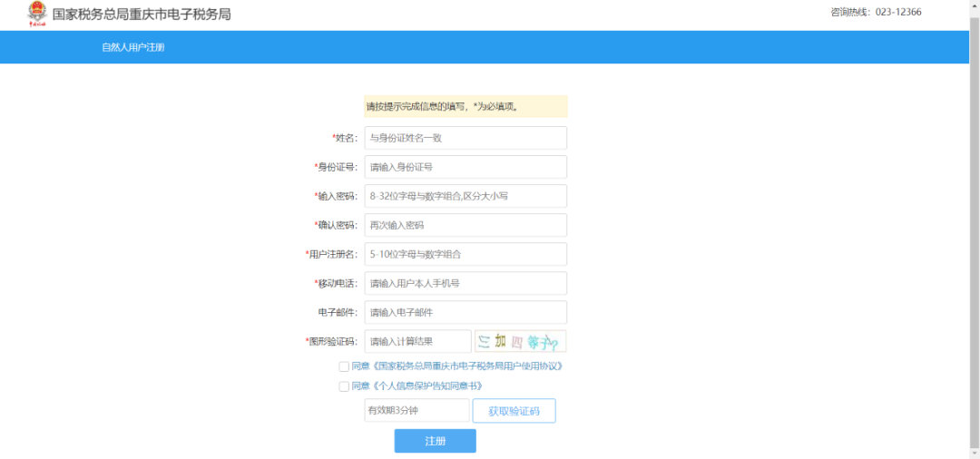Check the 个人信息保护告知同意书 checkbox

tap(344, 386)
